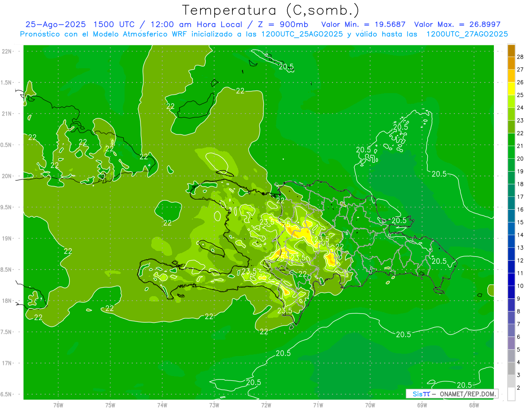532x411 pixels.
Task: Click the '72W' longitude axis label
Action: point(266,405)
